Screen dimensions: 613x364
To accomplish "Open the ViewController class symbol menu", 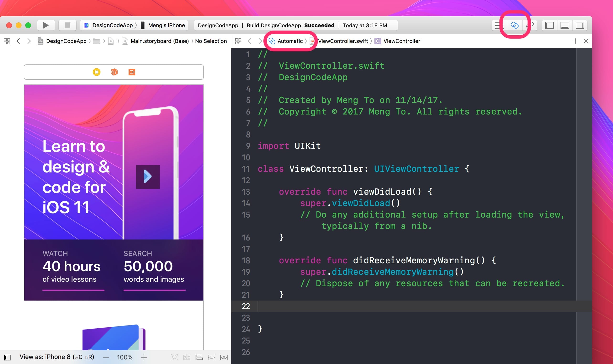I will (397, 41).
